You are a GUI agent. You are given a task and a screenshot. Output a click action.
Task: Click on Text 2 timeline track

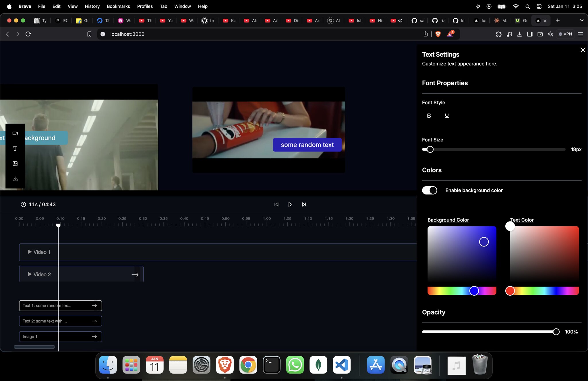[60, 321]
